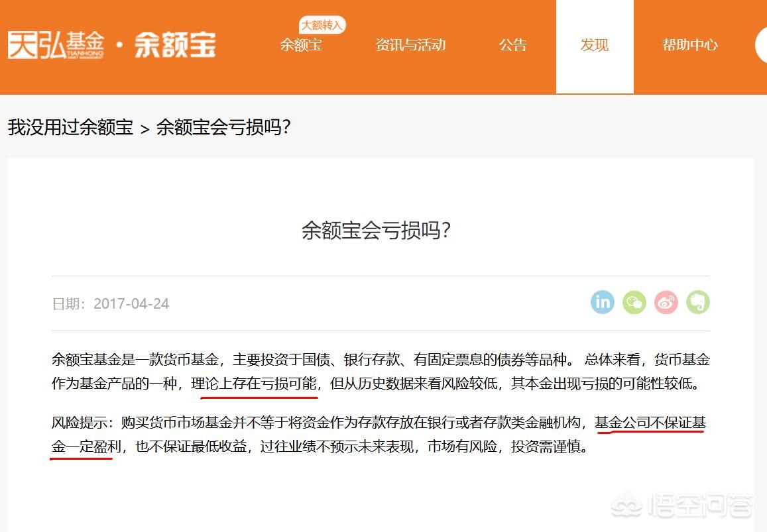
Task: Go to the 公告 page
Action: [512, 45]
